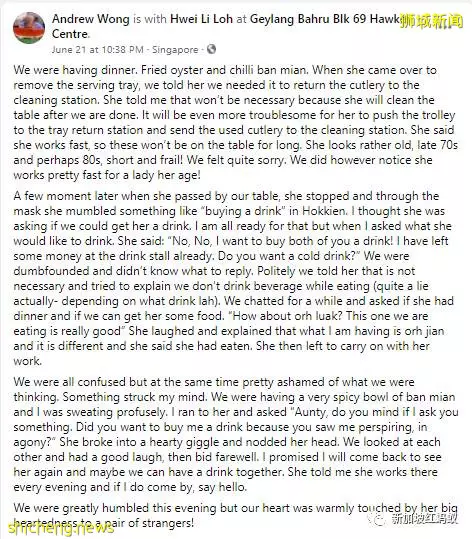Click the yellow 狮城新闻 watermark
The height and width of the screenshot is (539, 472).
[x=432, y=21]
